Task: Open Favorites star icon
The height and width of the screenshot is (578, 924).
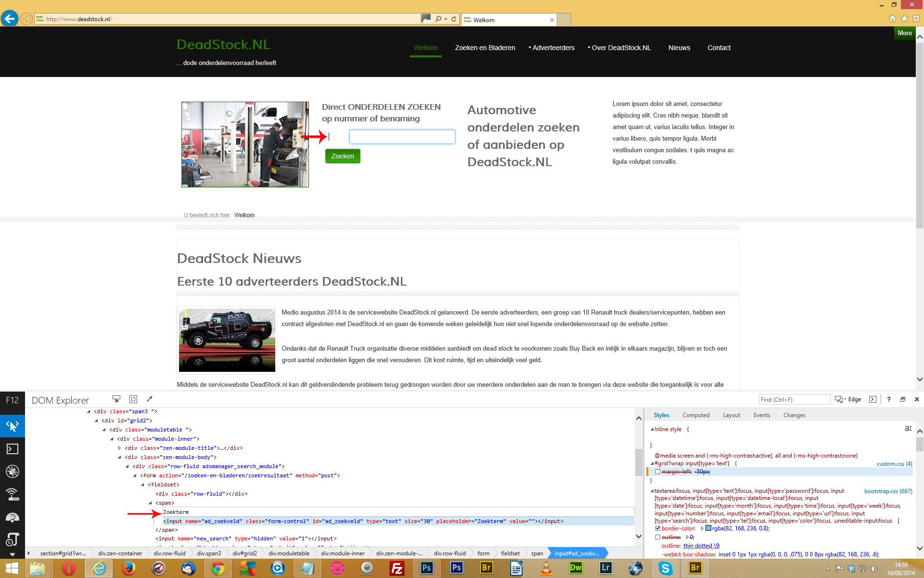Action: click(904, 18)
